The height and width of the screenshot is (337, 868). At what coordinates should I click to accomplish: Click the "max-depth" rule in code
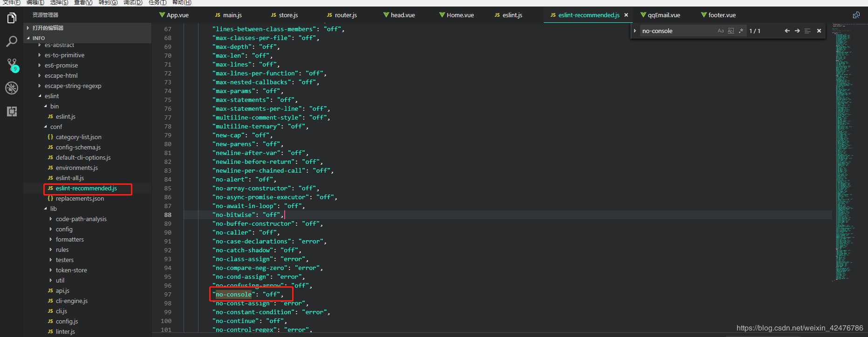[232, 47]
